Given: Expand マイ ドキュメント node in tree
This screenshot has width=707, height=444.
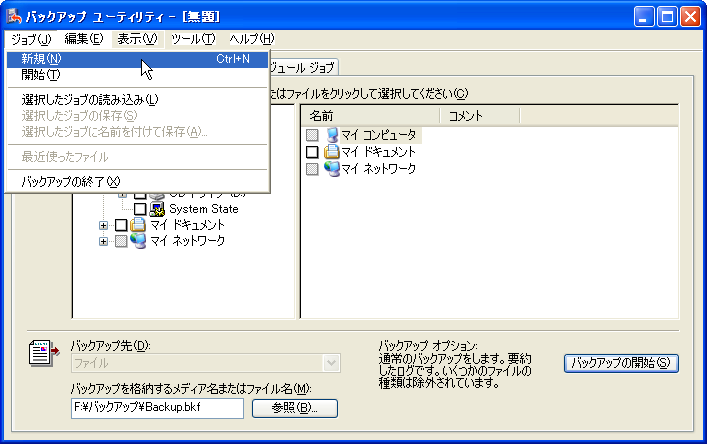Looking at the screenshot, I should click(x=103, y=225).
